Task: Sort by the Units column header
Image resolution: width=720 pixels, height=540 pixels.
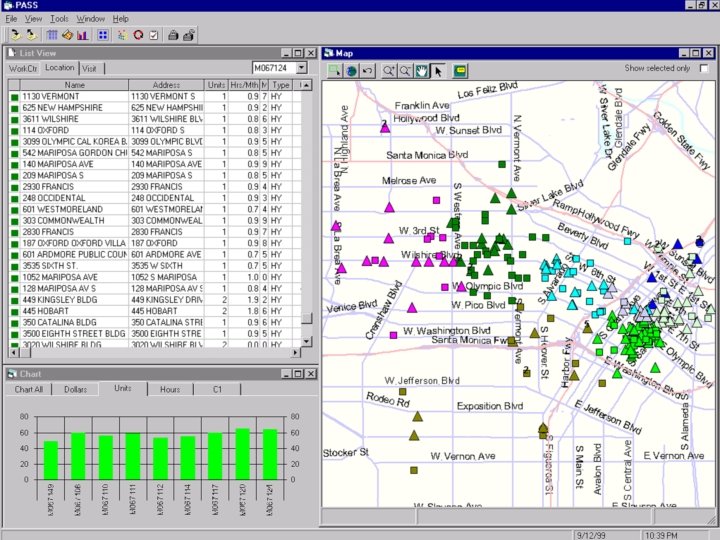Action: pyautogui.click(x=216, y=85)
